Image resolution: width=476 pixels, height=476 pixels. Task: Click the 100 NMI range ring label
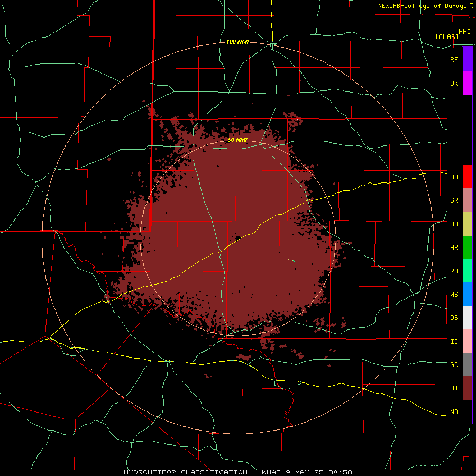(x=237, y=42)
